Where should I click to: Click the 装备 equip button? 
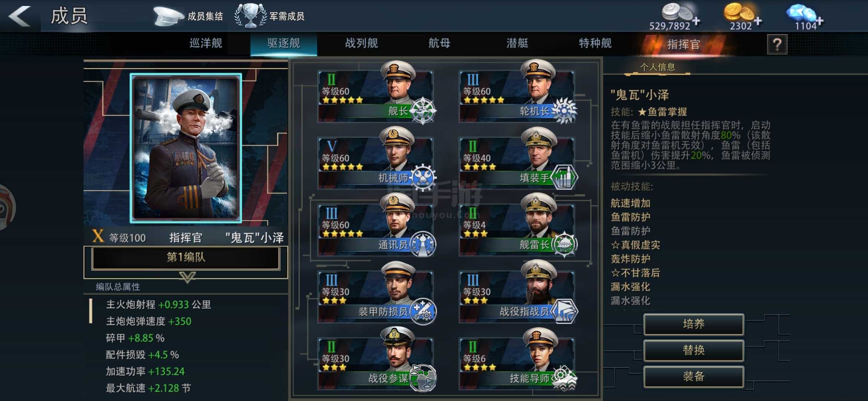pos(694,376)
